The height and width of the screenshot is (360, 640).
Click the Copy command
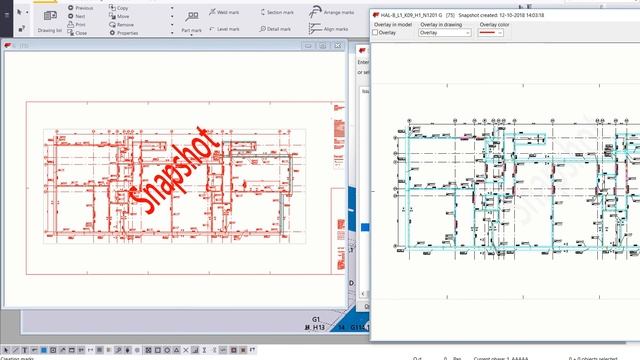(x=119, y=8)
